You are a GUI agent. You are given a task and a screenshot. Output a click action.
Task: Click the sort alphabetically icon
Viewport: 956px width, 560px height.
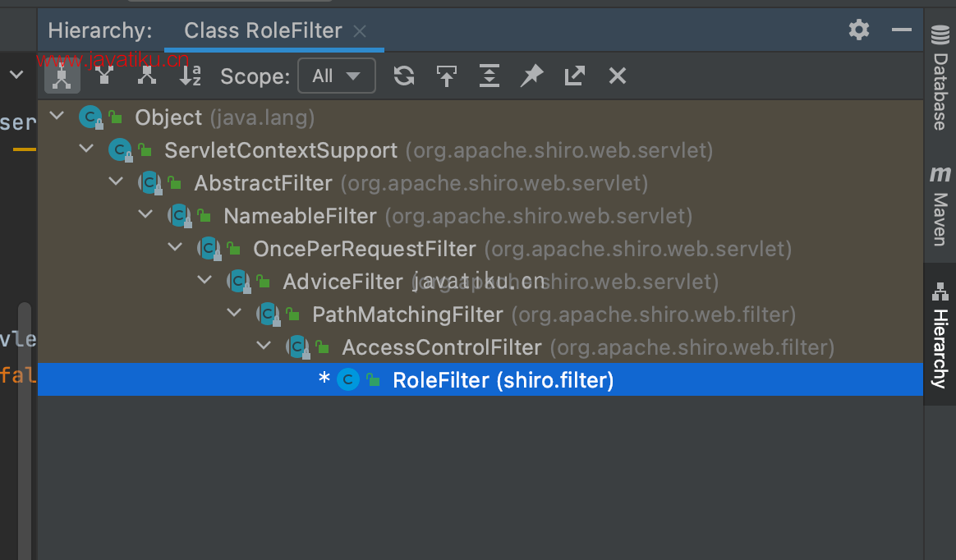(190, 76)
